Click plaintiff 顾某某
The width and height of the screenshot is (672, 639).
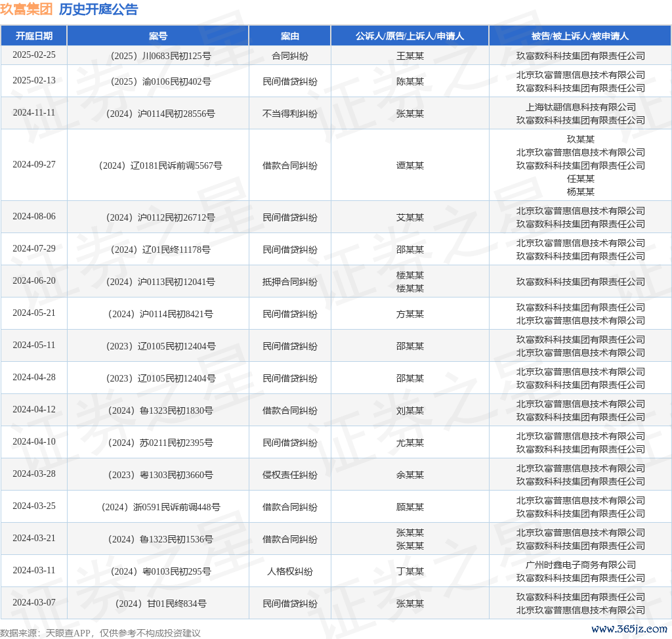coord(409,507)
